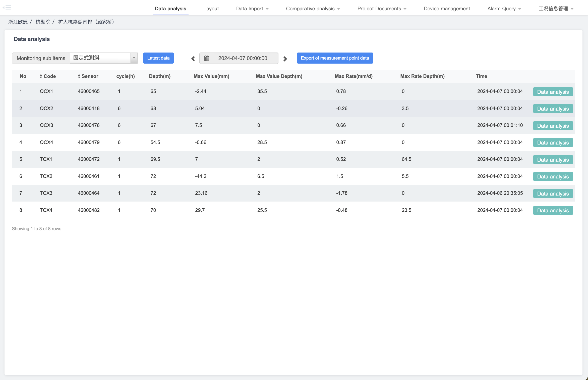Image resolution: width=588 pixels, height=380 pixels.
Task: Select sensor number 46000476
Action: pos(89,125)
